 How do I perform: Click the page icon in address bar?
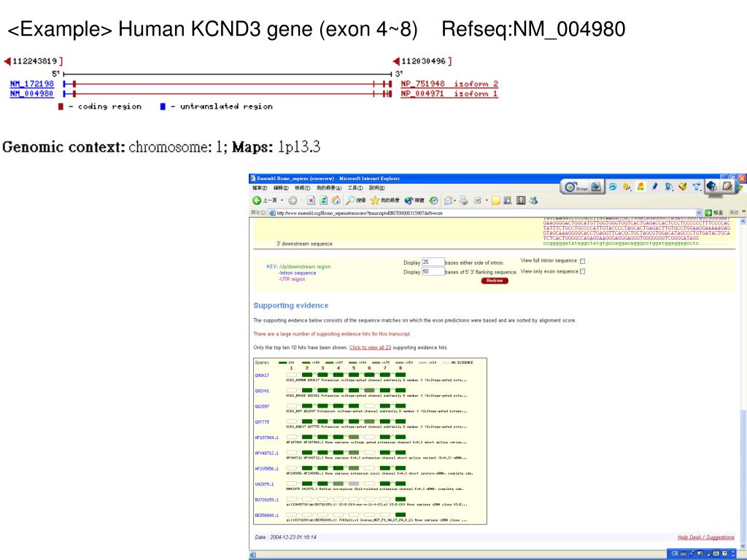(x=273, y=213)
